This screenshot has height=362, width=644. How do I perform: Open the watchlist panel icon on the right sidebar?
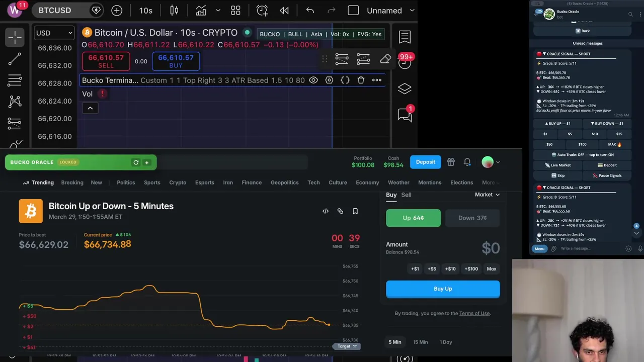coord(405,37)
